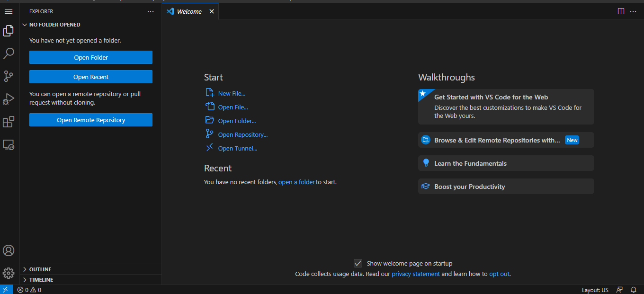Click the New badge on remote repositories
Screen dimensions: 644x294
[572, 140]
